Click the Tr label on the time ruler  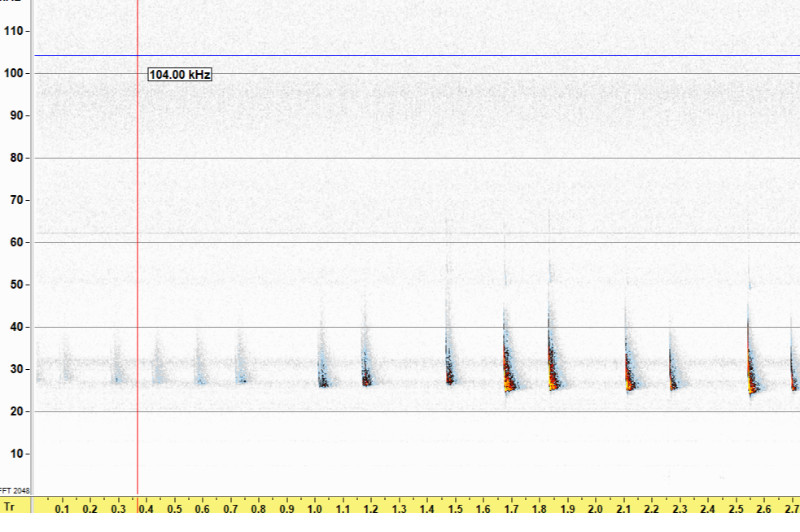pos(9,508)
